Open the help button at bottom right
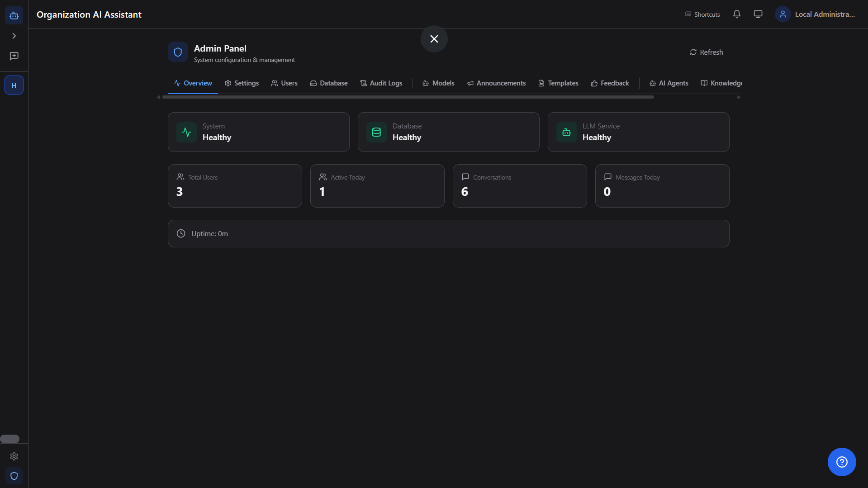The image size is (868, 488). pyautogui.click(x=841, y=462)
